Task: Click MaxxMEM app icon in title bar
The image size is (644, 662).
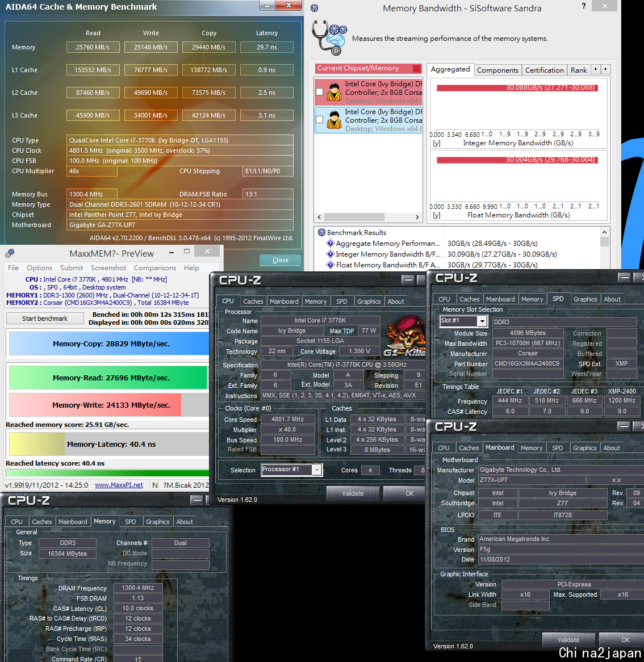Action: click(x=10, y=253)
